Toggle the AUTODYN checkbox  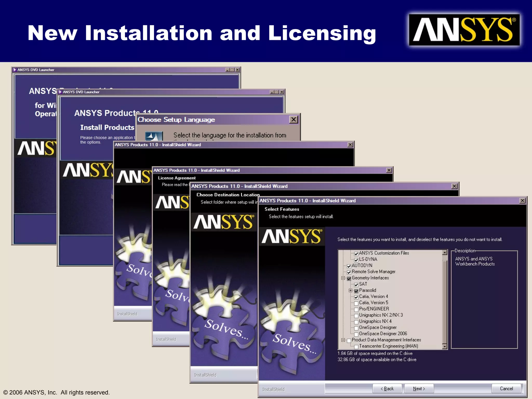coord(349,266)
